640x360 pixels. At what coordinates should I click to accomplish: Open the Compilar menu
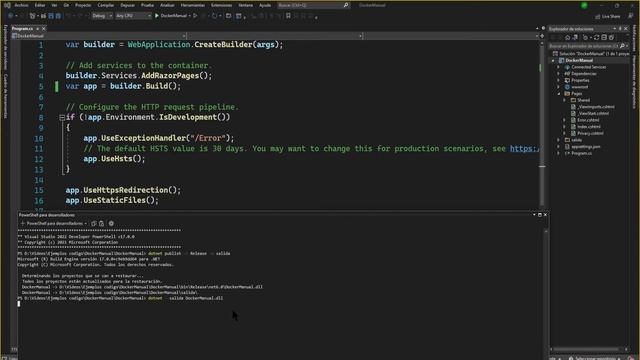[106, 5]
